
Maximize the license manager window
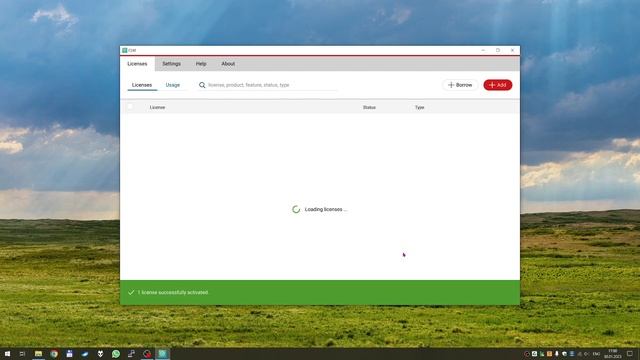(x=498, y=50)
